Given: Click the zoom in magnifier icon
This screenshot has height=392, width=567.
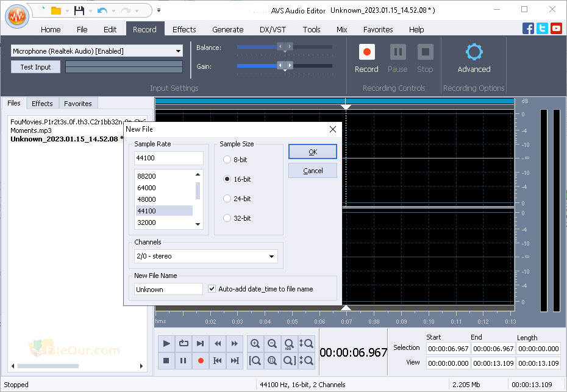Looking at the screenshot, I should 255,343.
